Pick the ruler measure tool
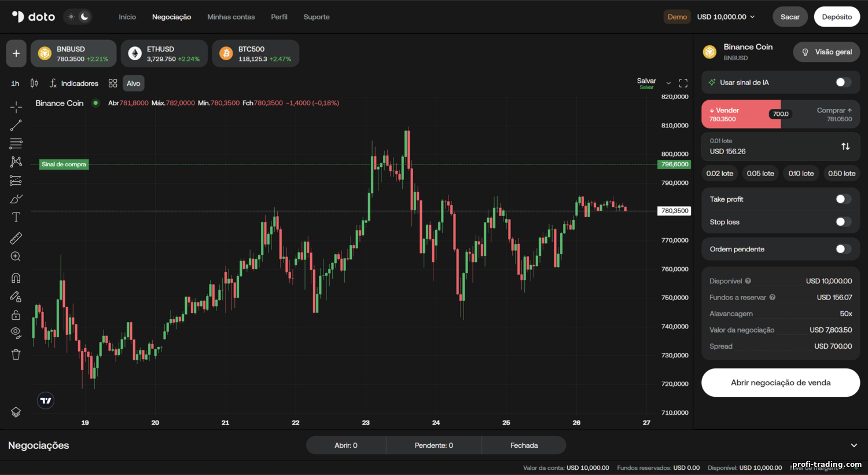Viewport: 868px width, 475px height. (16, 238)
